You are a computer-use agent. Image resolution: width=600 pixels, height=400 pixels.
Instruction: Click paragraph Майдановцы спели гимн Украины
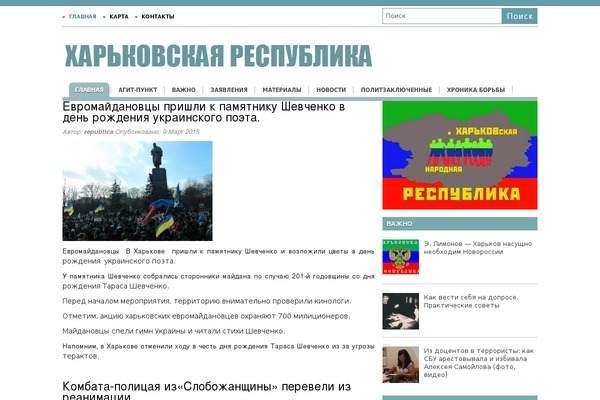click(x=174, y=331)
